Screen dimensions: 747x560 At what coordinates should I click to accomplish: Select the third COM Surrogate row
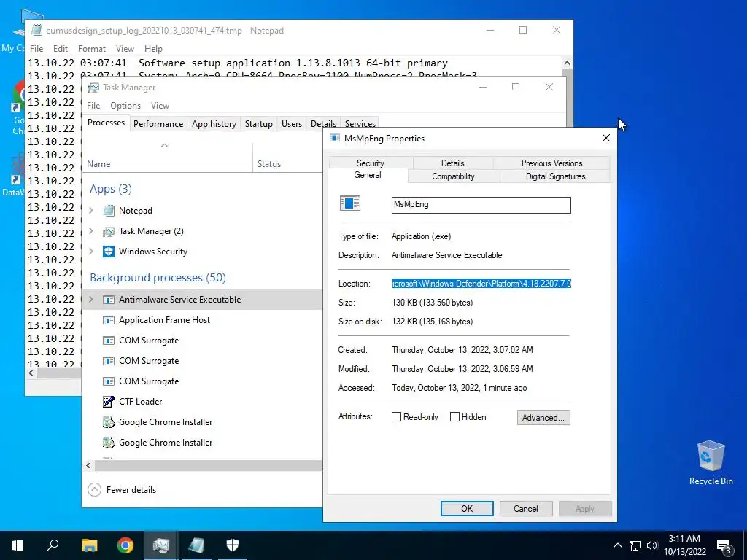coord(203,381)
